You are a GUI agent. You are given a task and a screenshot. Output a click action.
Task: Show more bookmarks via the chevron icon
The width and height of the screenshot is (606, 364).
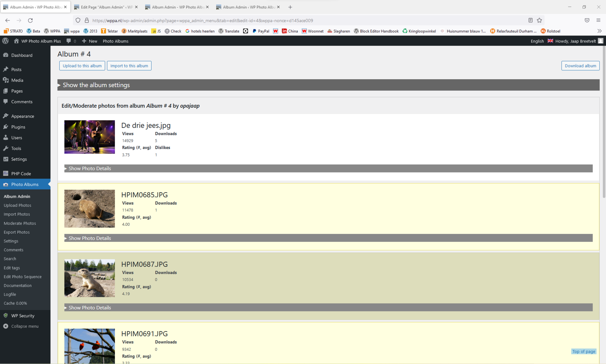[x=599, y=31]
